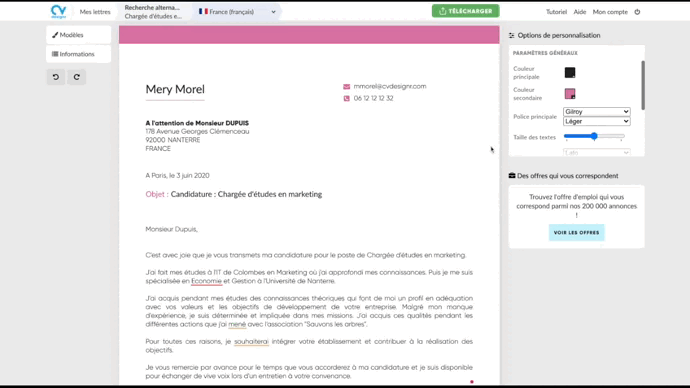The height and width of the screenshot is (388, 690).
Task: Click the Objet Candidature subject line
Action: (234, 194)
